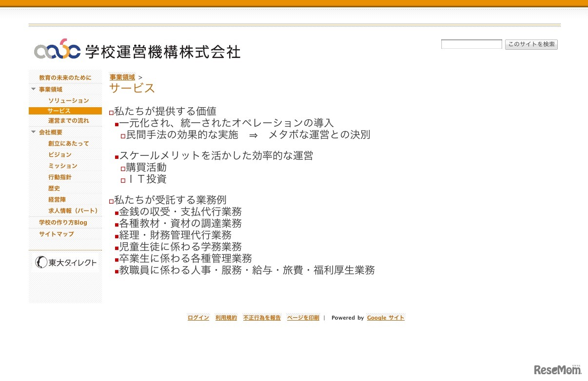Open the 教育の未来のために page
Viewport: 588px width, 381px height.
[65, 77]
